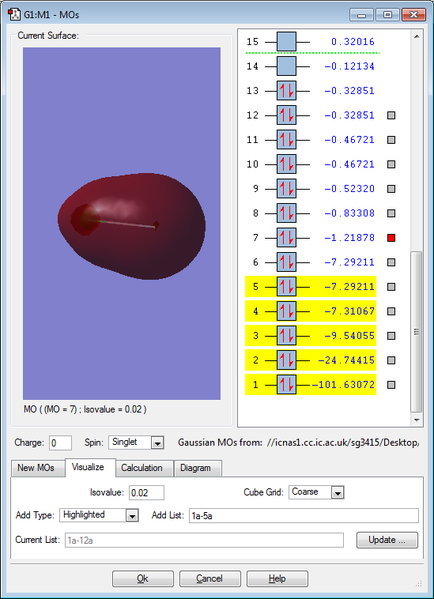434x599 pixels.
Task: Click the electron-pair box of orbital 7
Action: 286,238
